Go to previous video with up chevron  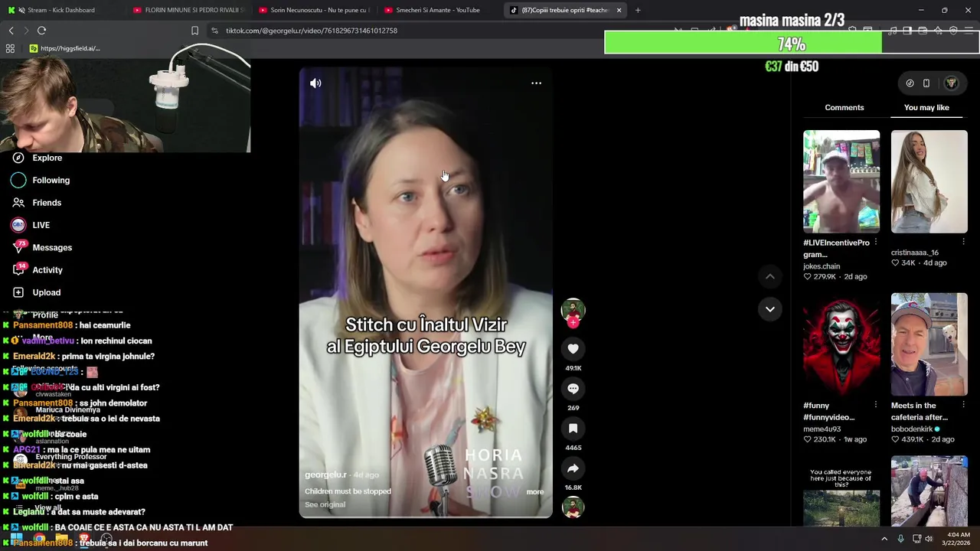(x=770, y=276)
